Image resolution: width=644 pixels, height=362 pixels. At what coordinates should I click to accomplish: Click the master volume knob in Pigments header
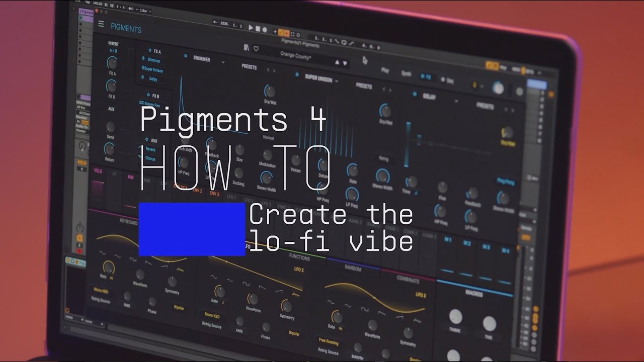click(498, 88)
